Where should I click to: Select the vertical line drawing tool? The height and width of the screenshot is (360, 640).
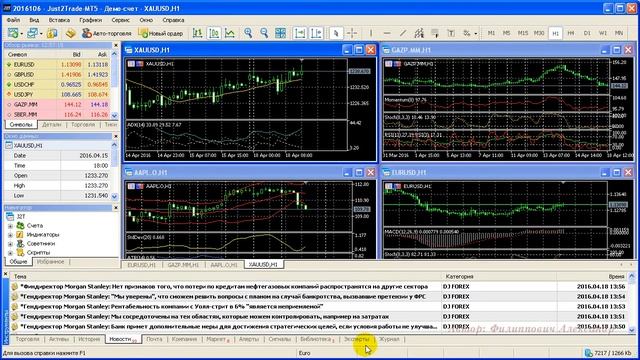point(371,33)
